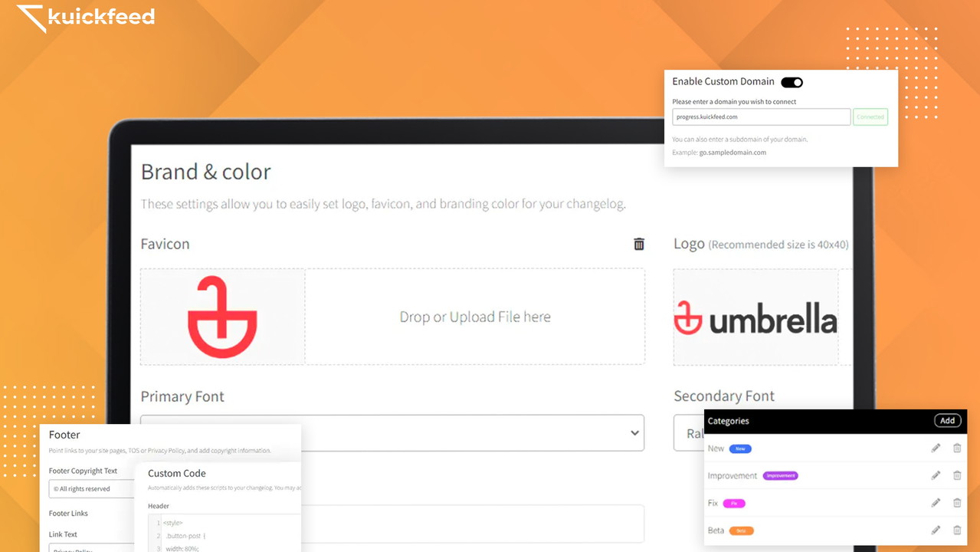Open the Secondary Font dropdown

click(x=688, y=433)
